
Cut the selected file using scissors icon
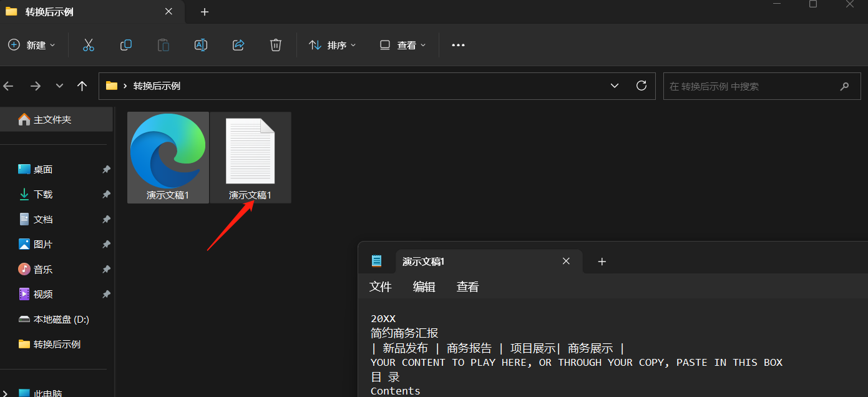pyautogui.click(x=88, y=44)
